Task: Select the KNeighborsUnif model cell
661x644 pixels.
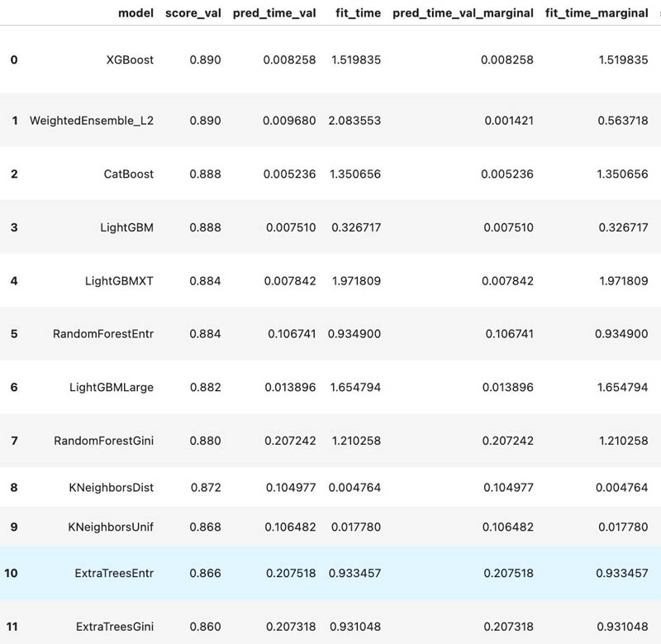Action: [111, 527]
